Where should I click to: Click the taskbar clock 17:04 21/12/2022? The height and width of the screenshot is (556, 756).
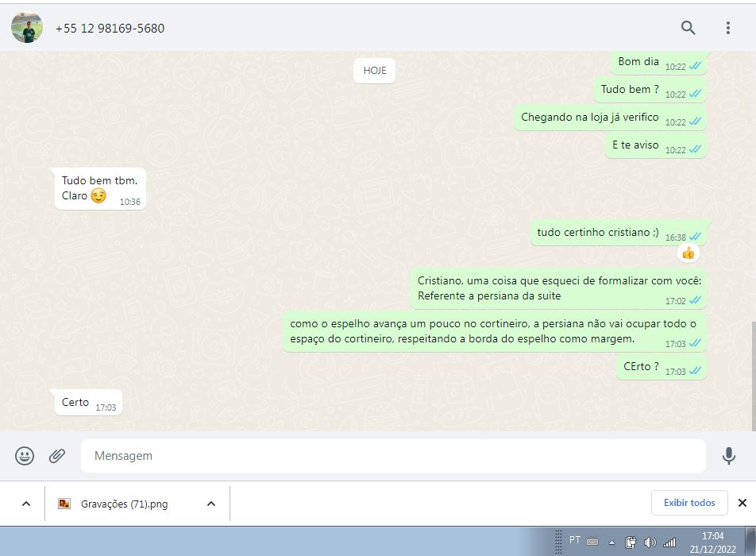(712, 542)
